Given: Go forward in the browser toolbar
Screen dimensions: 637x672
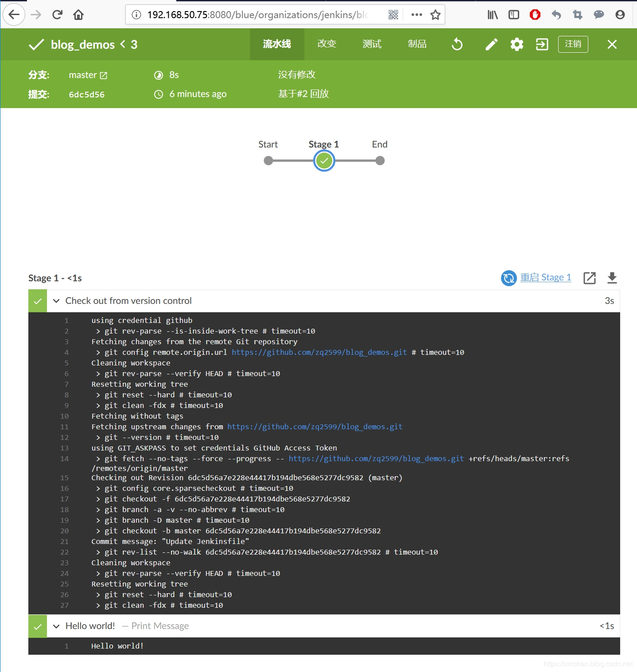Looking at the screenshot, I should [x=36, y=15].
